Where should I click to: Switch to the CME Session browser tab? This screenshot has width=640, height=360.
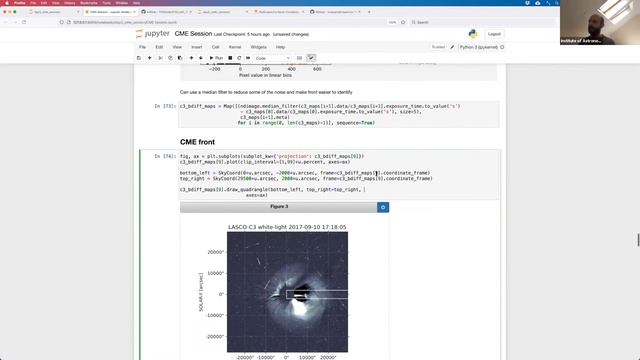(x=110, y=12)
